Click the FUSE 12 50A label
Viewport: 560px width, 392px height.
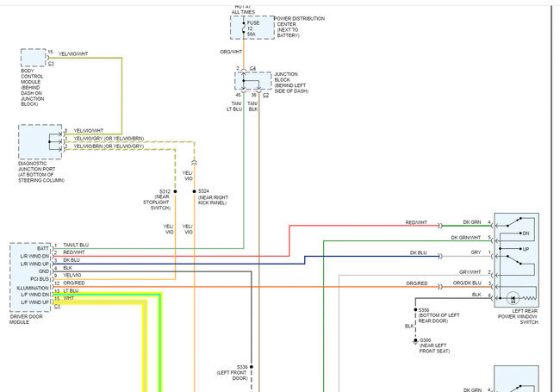tap(253, 28)
